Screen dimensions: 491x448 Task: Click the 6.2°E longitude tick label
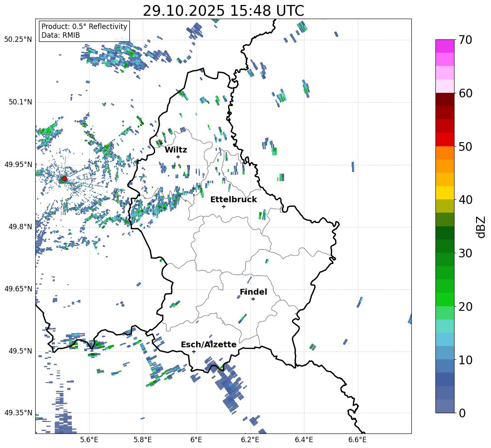250,439
